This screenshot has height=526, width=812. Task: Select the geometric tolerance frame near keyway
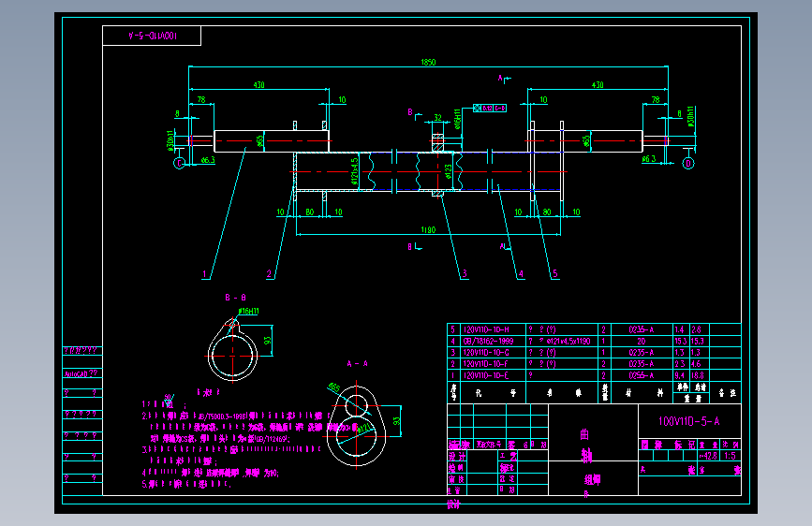click(x=490, y=109)
